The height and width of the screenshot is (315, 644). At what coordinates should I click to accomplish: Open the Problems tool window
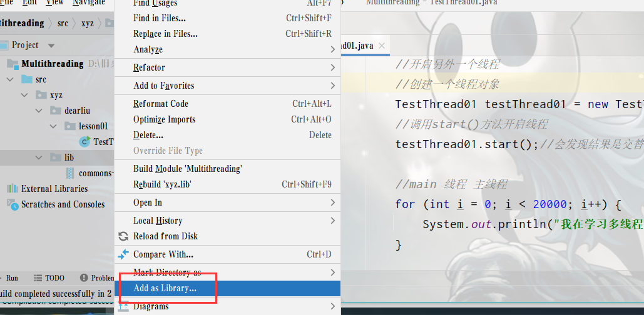(x=98, y=277)
